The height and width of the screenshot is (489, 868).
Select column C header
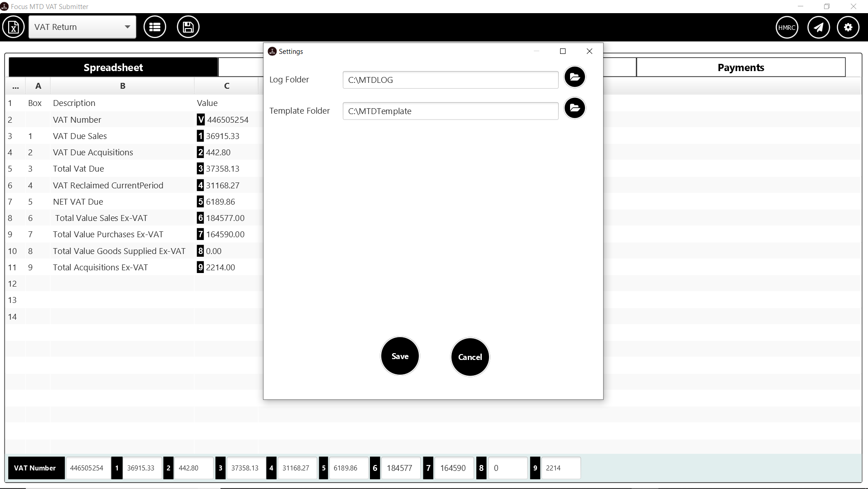pos(226,86)
